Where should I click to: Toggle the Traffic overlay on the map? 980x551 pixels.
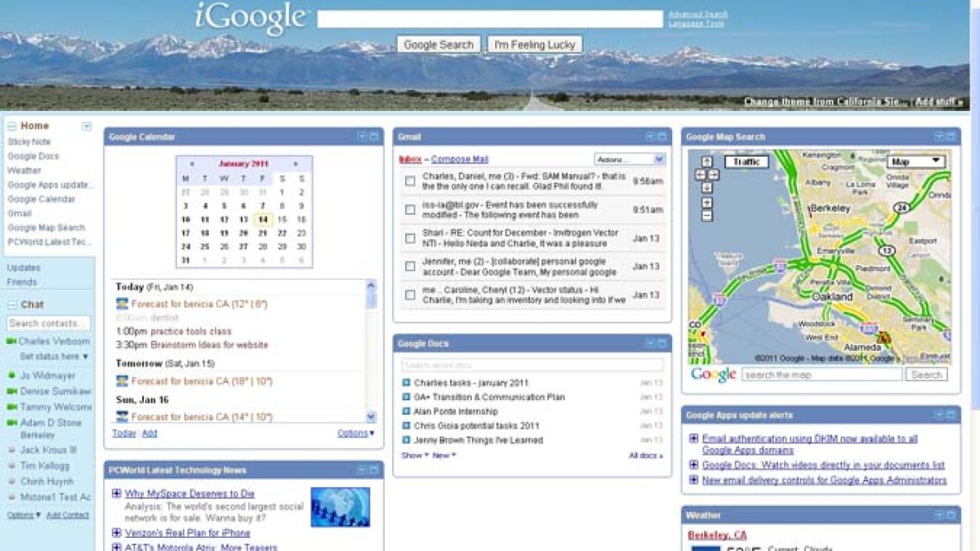coord(746,162)
